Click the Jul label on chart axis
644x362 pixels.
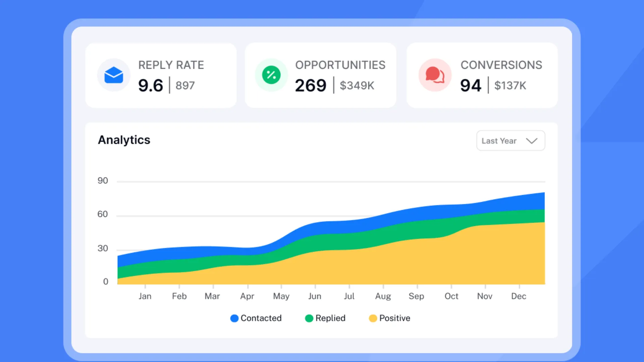349,296
